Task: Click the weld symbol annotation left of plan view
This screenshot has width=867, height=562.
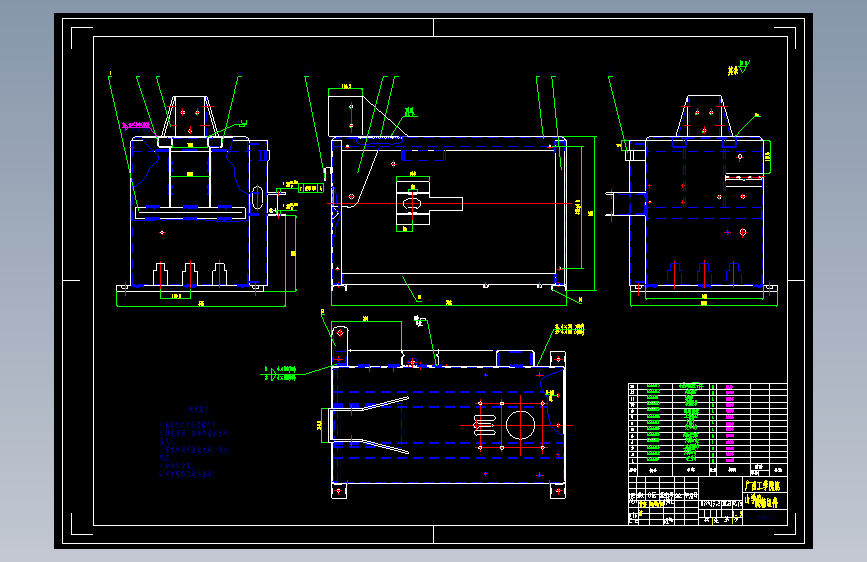Action: pos(280,373)
